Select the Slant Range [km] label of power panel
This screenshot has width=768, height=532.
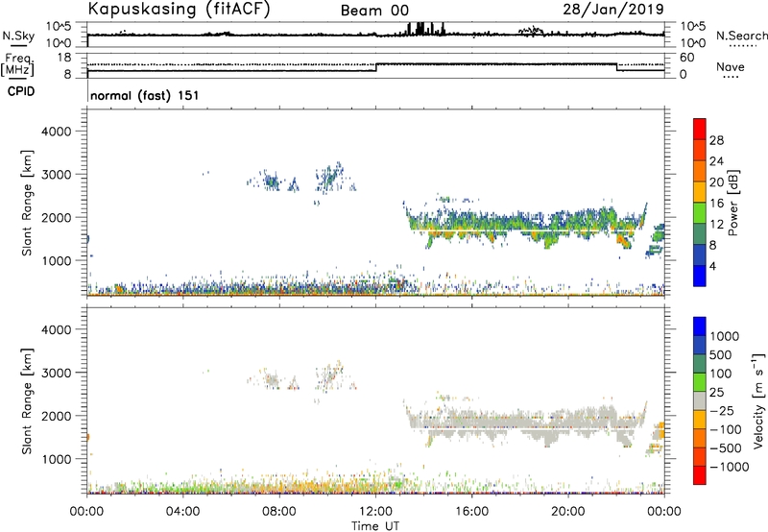[x=27, y=203]
